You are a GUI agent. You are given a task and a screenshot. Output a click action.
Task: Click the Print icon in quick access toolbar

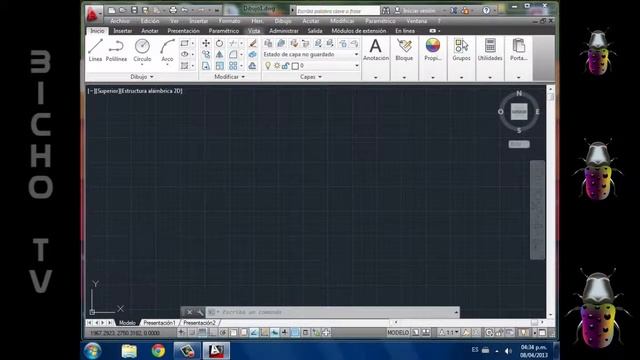pos(173,10)
